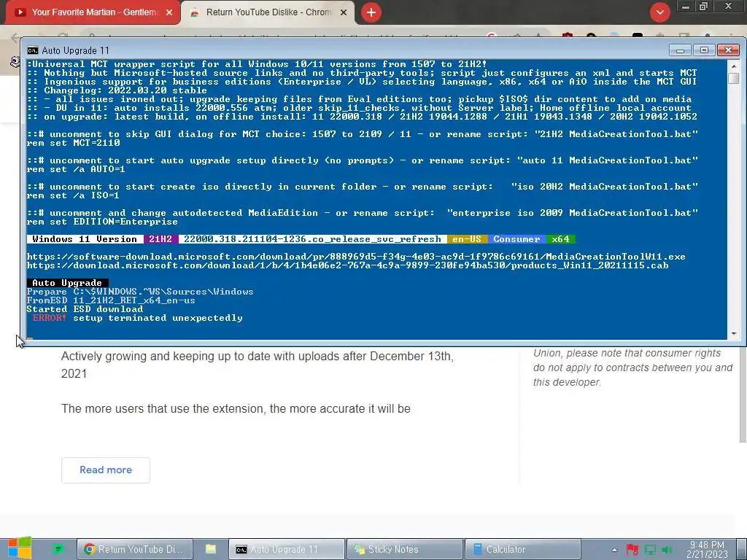Click the blue 'Consumer' label
This screenshot has height=560, width=747.
pos(516,239)
